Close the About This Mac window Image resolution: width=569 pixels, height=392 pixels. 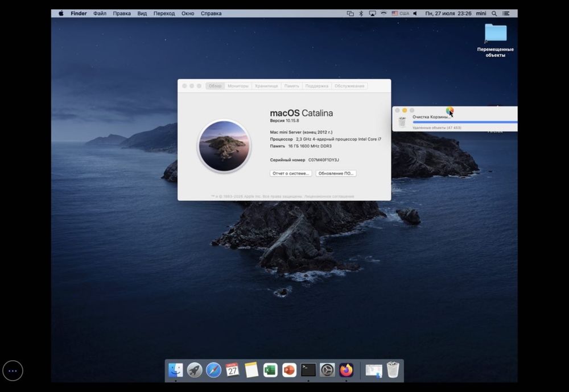[185, 86]
